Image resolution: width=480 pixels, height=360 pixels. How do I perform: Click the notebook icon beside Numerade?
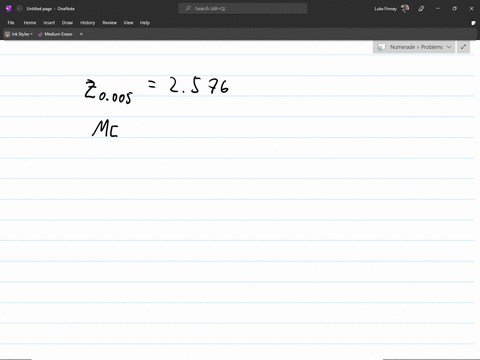coord(381,47)
